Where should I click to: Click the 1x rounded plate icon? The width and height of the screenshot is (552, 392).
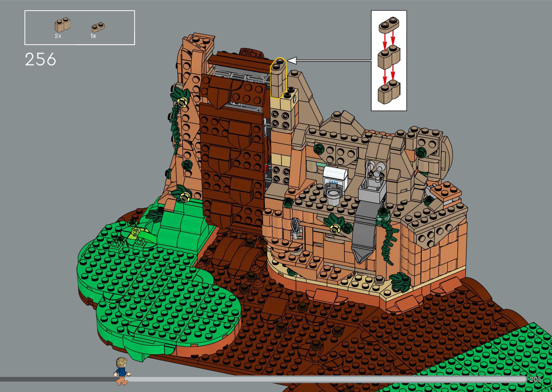tap(98, 27)
